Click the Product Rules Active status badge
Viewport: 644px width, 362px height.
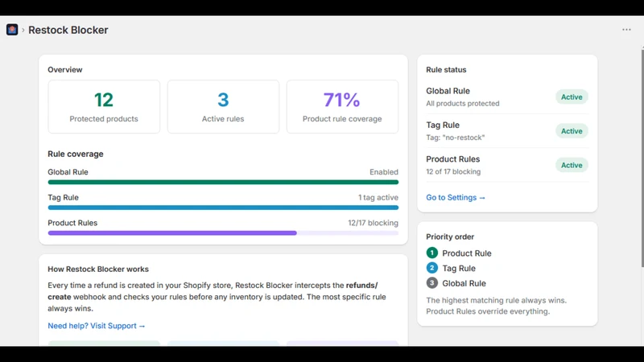click(x=572, y=165)
